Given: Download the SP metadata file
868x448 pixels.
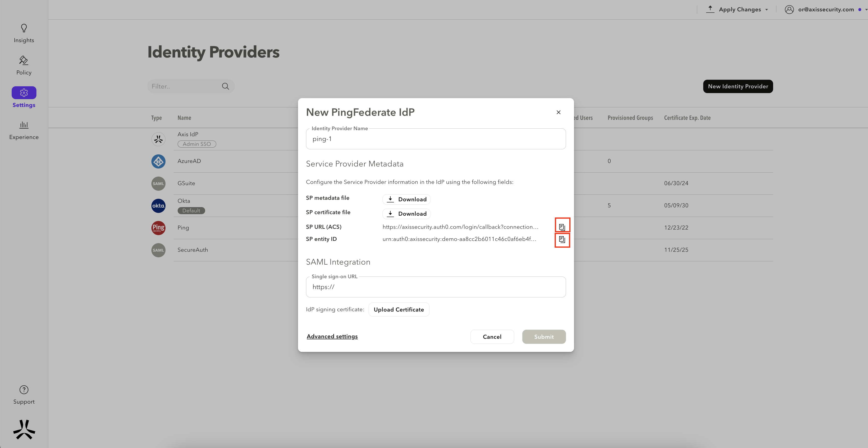Looking at the screenshot, I should click(x=406, y=200).
